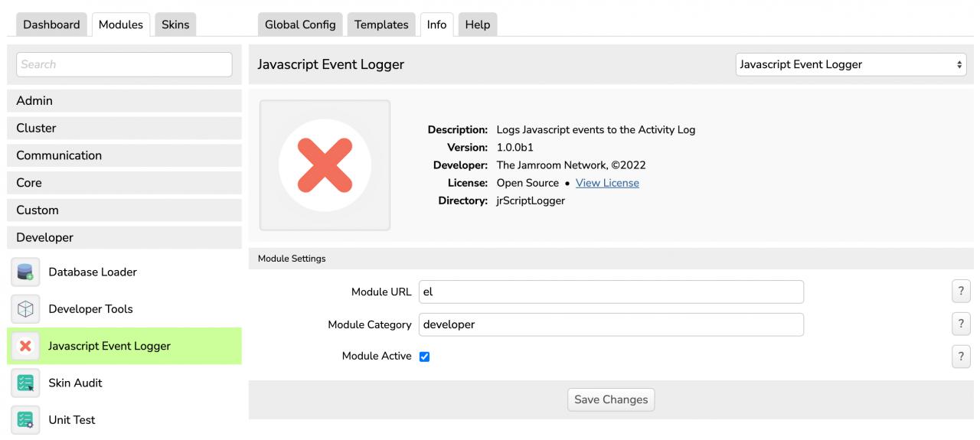Click the Skin Audit module icon
980x440 pixels.
point(25,383)
